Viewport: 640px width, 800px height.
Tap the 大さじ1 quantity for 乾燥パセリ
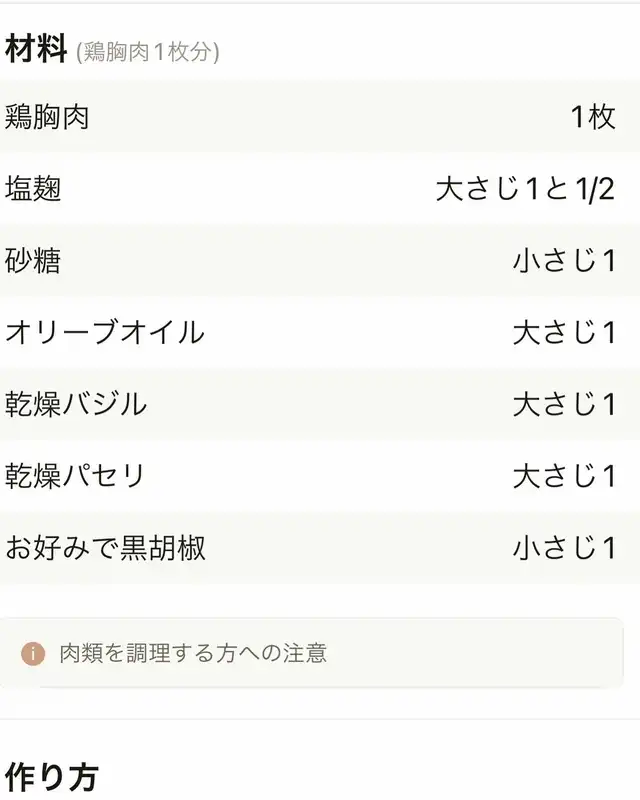[564, 476]
